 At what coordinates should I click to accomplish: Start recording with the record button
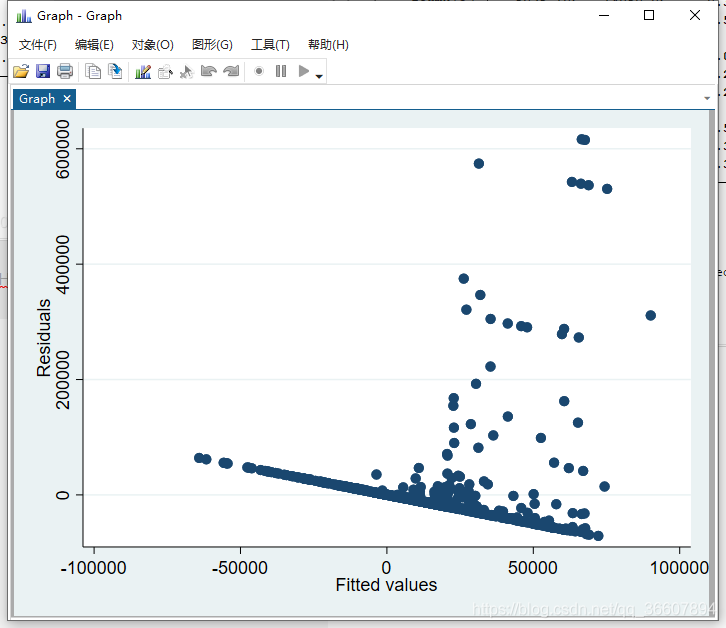click(x=259, y=71)
